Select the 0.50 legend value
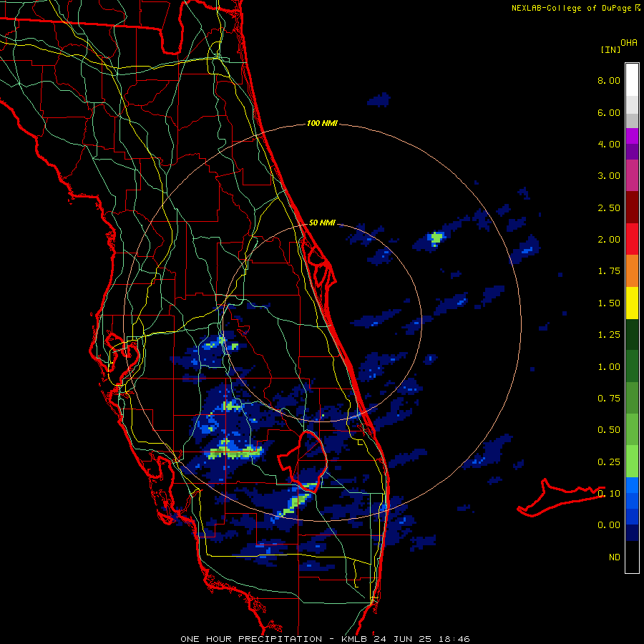The image size is (644, 644). (609, 430)
